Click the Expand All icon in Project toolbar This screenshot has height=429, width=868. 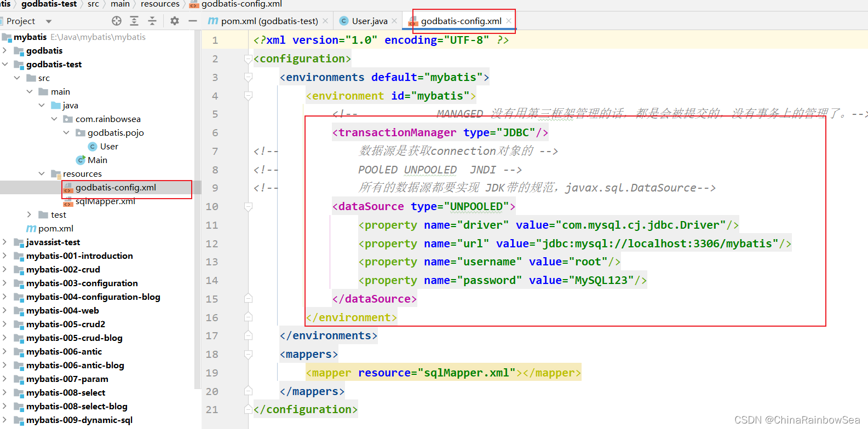tap(134, 21)
